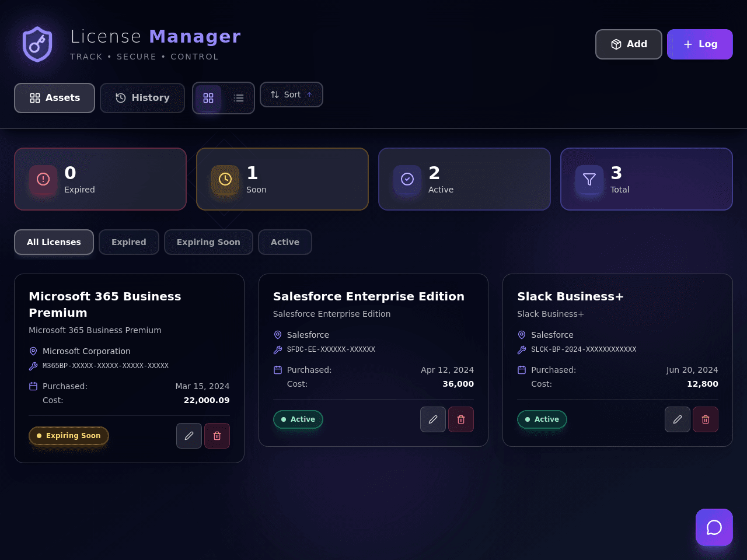Click cost value 12,800

point(703,384)
